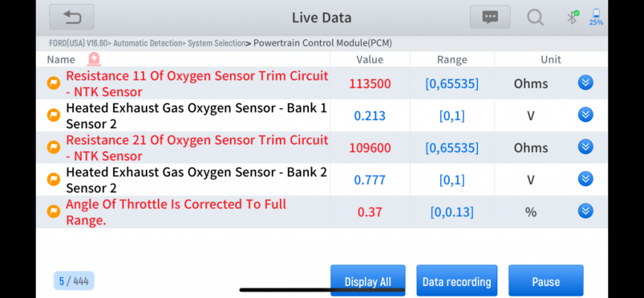This screenshot has width=644, height=298.
Task: Click the value 0.37
Action: (x=369, y=212)
